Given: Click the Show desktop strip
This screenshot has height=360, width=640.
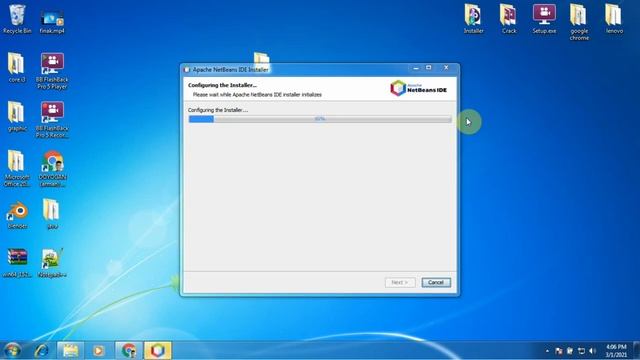Looking at the screenshot, I should pyautogui.click(x=637, y=351).
